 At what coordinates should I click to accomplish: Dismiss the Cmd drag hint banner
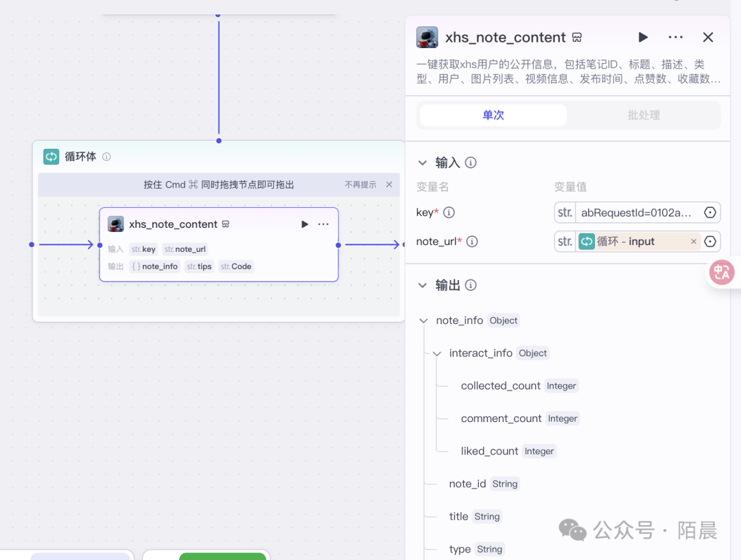(x=389, y=185)
